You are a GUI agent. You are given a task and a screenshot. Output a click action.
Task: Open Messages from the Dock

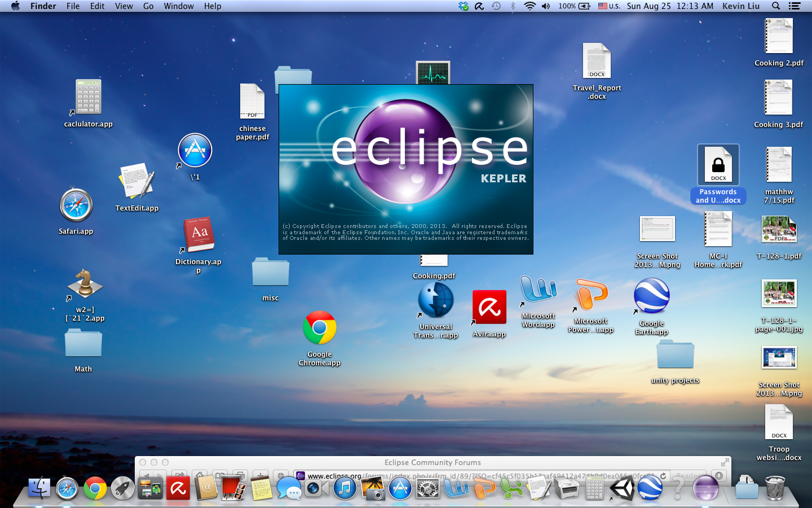[x=289, y=489]
